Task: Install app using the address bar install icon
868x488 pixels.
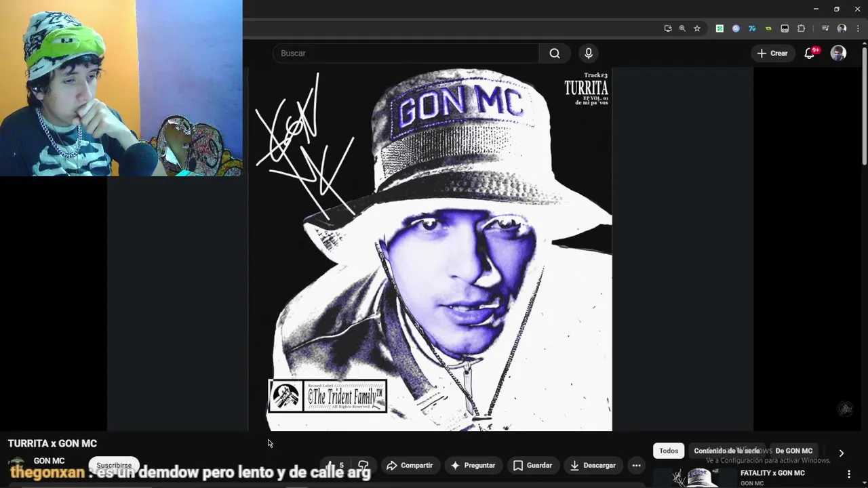Action: (668, 28)
